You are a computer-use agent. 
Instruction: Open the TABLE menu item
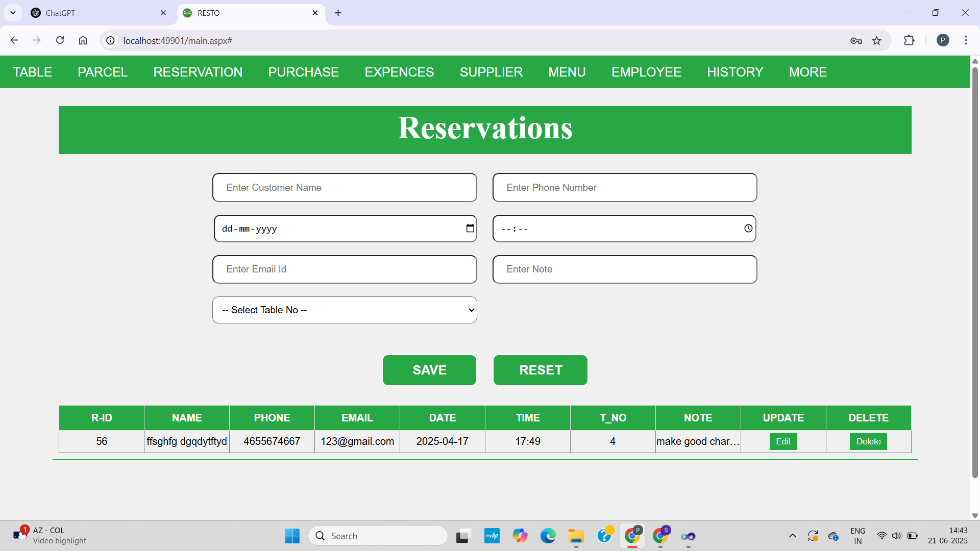(33, 72)
